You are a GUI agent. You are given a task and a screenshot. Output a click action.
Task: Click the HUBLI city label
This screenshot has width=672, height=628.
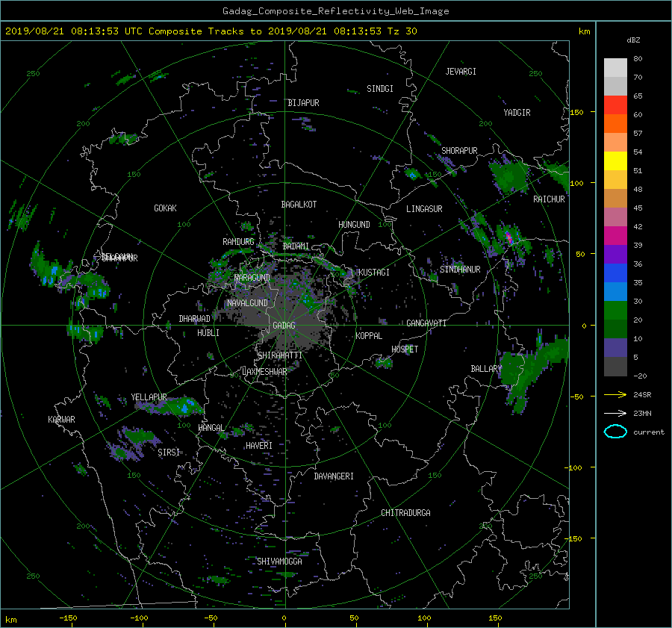(x=208, y=333)
